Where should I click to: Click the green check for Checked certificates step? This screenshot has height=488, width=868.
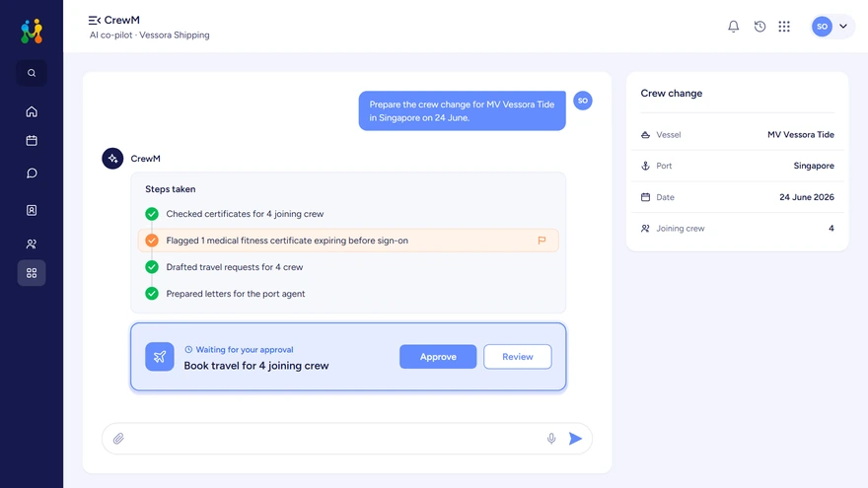(152, 214)
